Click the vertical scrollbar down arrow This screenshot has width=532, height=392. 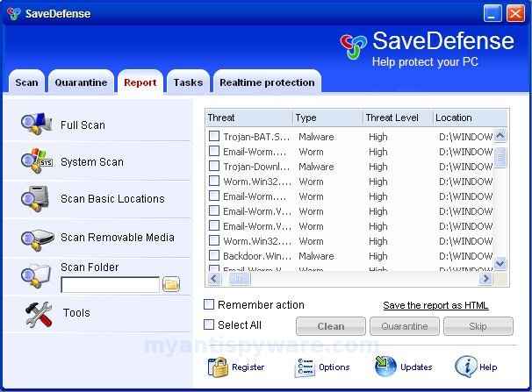point(500,263)
